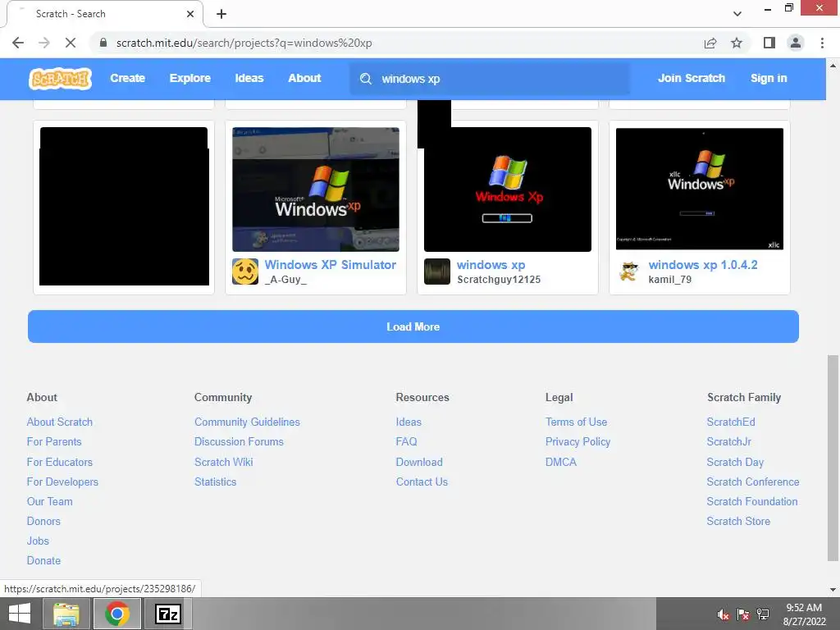This screenshot has height=630, width=840.
Task: Open For Developers footer link
Action: click(62, 482)
